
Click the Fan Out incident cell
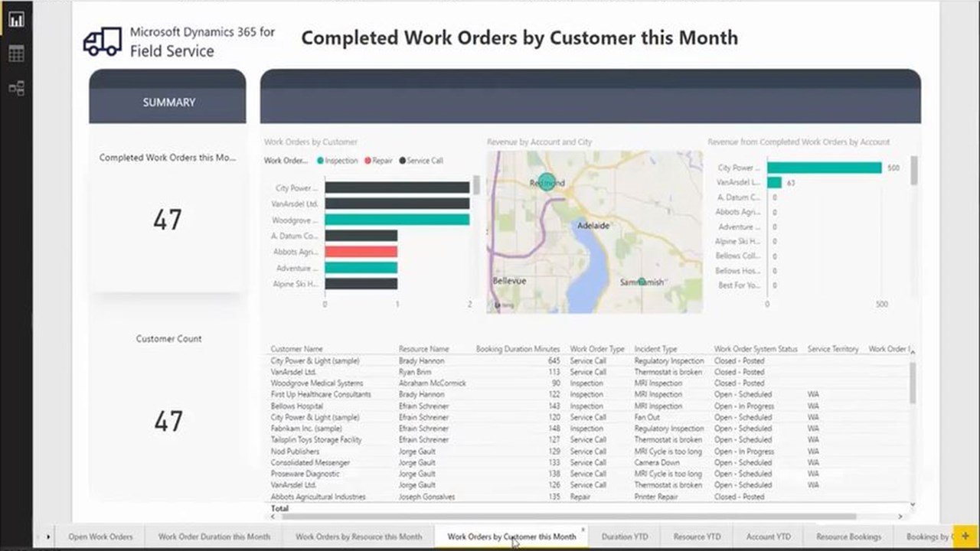click(x=647, y=417)
